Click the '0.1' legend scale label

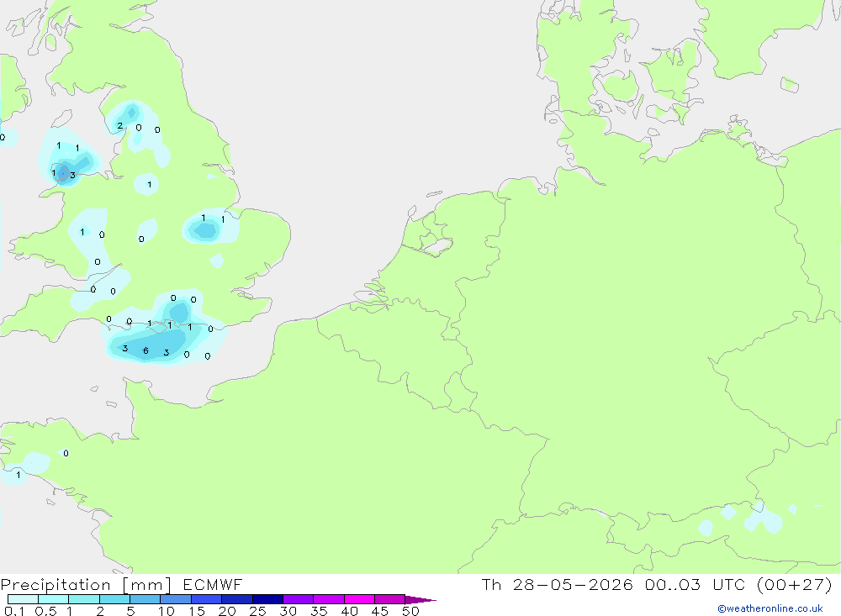[14, 611]
